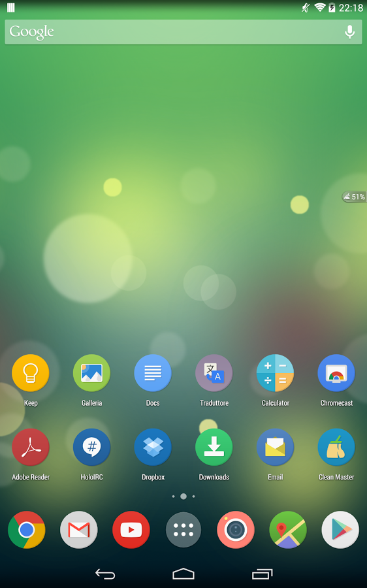Open the Clean Master app

tap(336, 447)
